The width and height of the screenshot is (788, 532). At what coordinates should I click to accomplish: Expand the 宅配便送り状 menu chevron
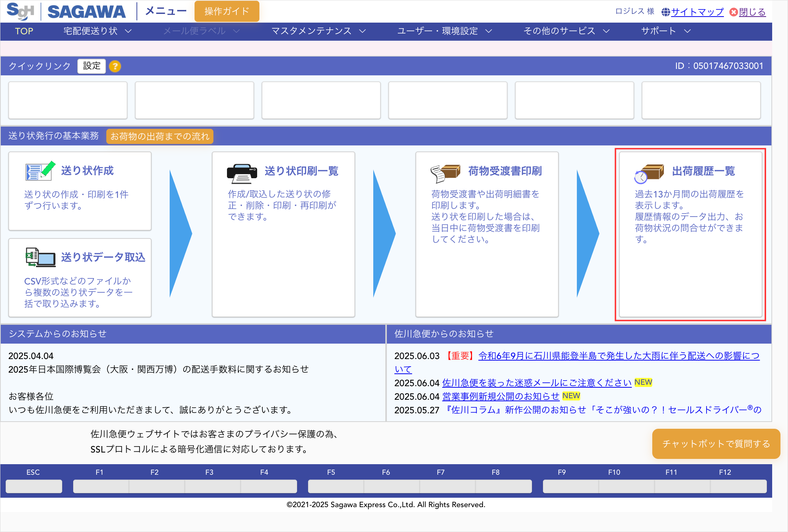point(128,31)
